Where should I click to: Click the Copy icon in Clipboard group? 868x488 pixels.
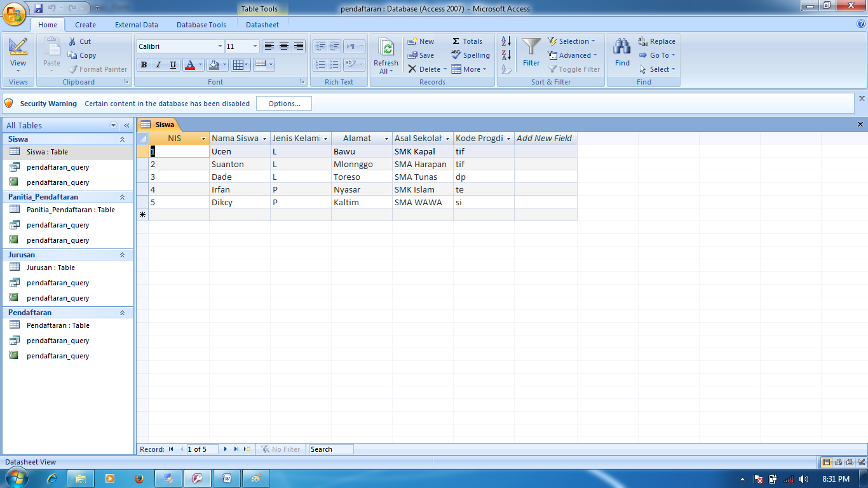(72, 55)
